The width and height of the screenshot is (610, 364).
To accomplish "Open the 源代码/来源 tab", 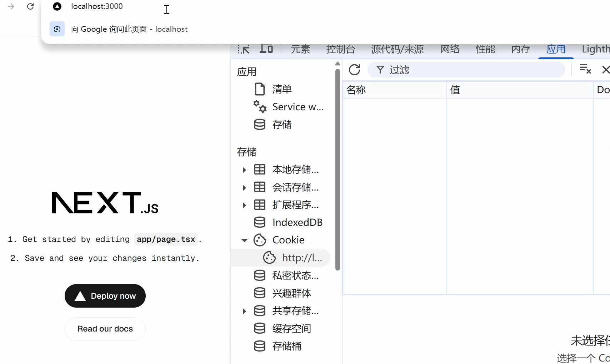I will click(397, 49).
